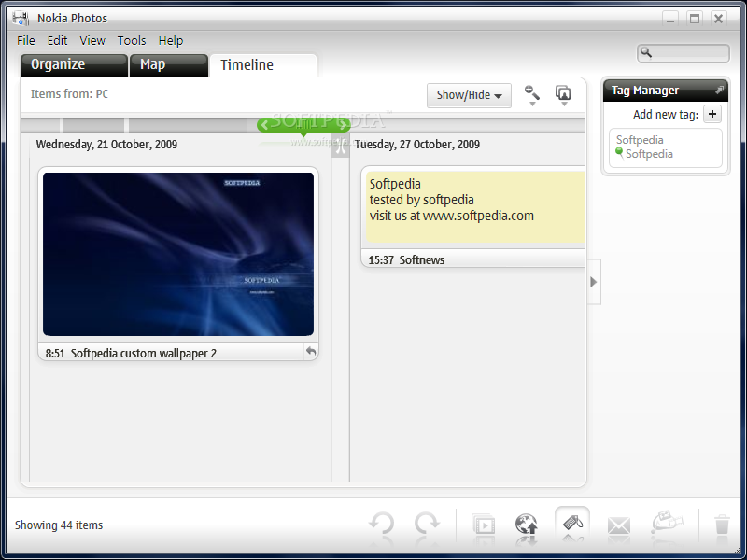Image resolution: width=747 pixels, height=560 pixels.
Task: Rotate counterclockwise using bottom toolbar
Action: pos(382,524)
